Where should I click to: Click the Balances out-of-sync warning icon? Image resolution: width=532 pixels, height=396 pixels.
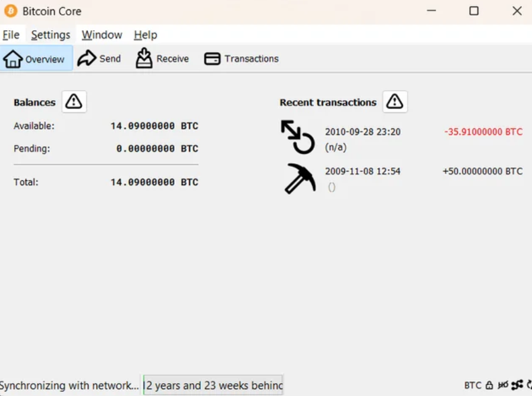coord(74,102)
